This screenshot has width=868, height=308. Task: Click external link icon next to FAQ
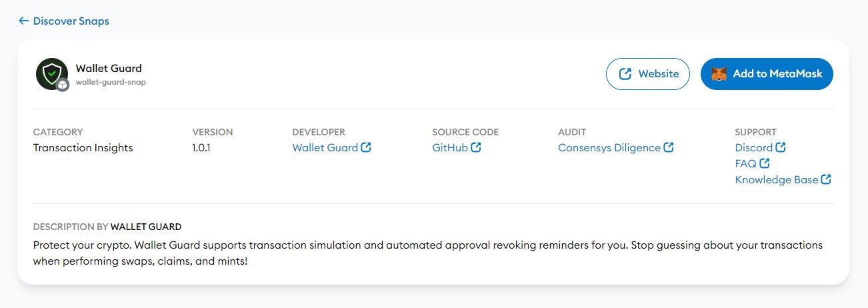(765, 163)
